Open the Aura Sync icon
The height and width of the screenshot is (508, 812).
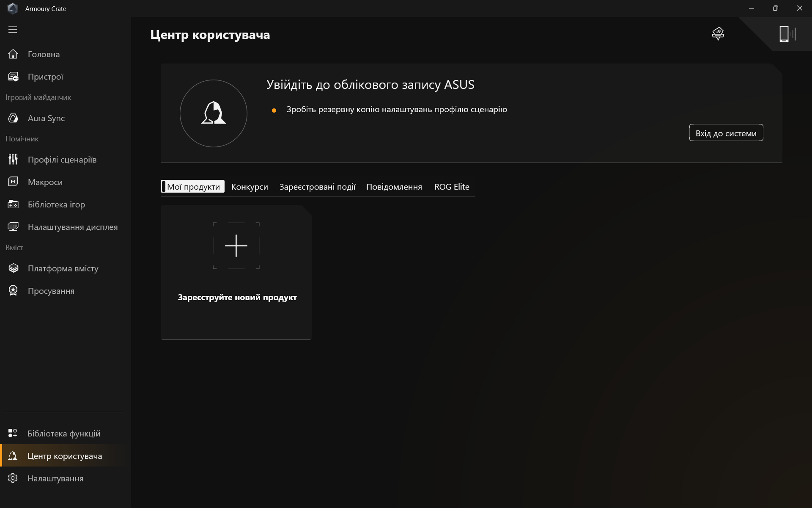(13, 118)
